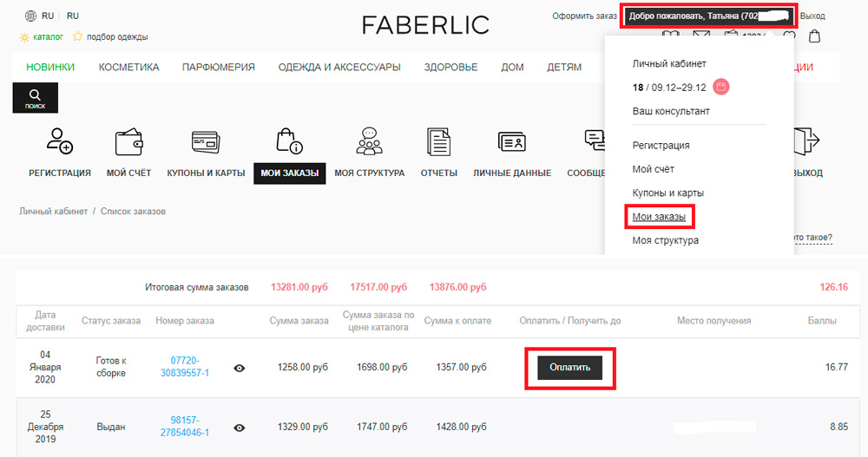Open the ЗДОРОВЬЕ menu

[x=450, y=67]
